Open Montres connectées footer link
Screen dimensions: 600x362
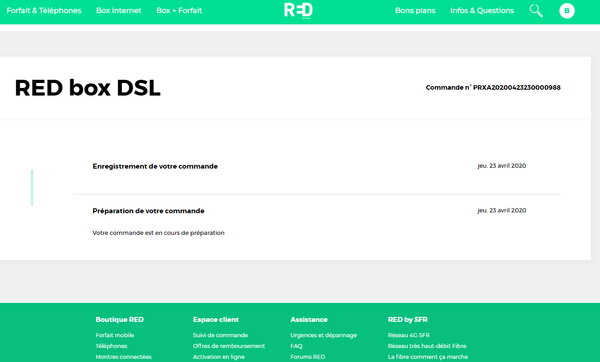[x=124, y=357]
